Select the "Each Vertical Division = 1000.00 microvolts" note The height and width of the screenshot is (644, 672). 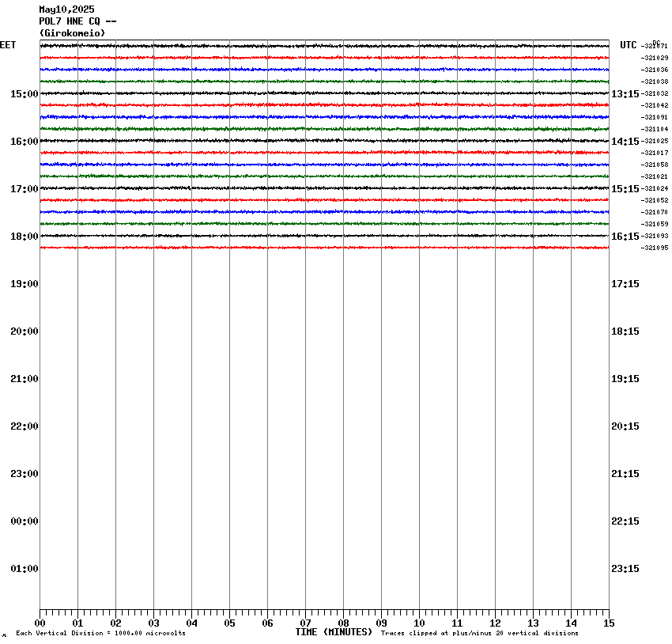click(101, 633)
